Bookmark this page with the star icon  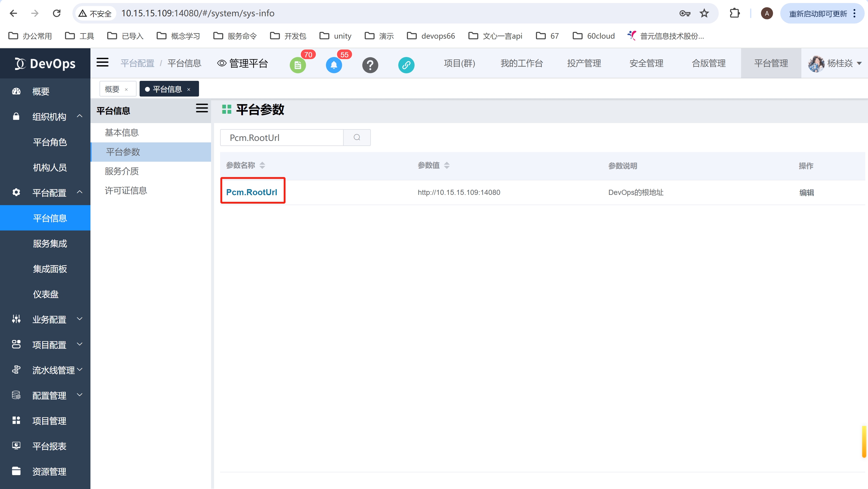pos(704,13)
